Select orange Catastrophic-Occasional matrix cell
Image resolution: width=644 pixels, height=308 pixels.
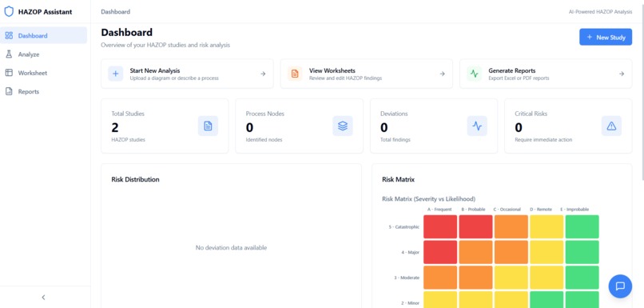point(511,226)
